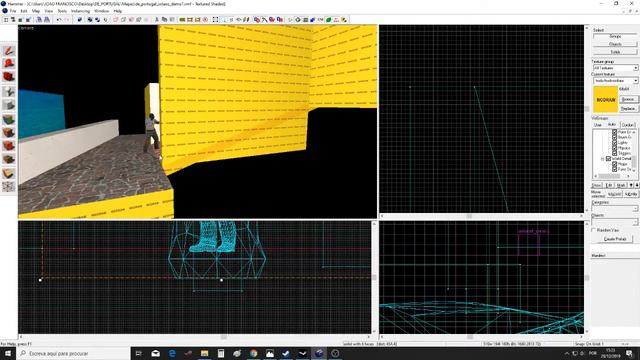This screenshot has height=360, width=640.
Task: Toggle the World Detail checkbox
Action: click(609, 159)
